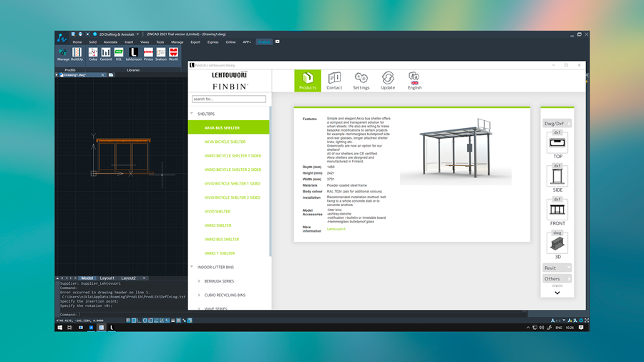Toggle Snap mode in status bar
This screenshot has height=362, width=644.
point(128,320)
